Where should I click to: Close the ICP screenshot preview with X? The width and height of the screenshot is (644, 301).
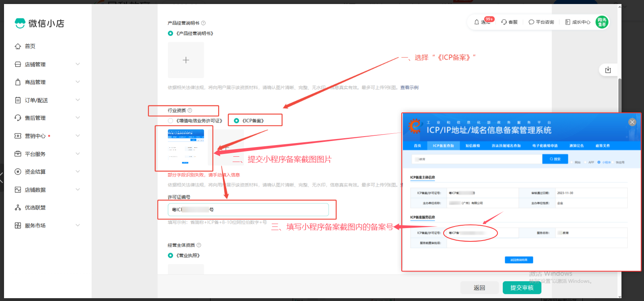tap(632, 122)
